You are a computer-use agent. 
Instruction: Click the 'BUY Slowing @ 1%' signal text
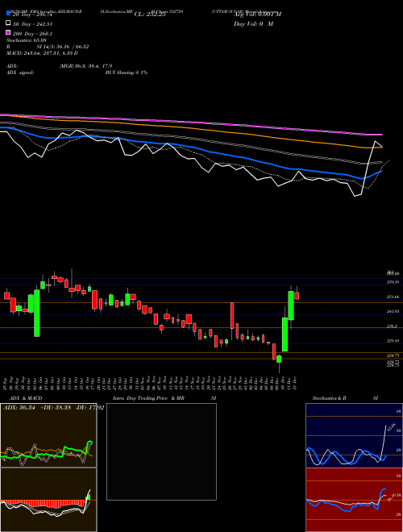[x=127, y=73]
